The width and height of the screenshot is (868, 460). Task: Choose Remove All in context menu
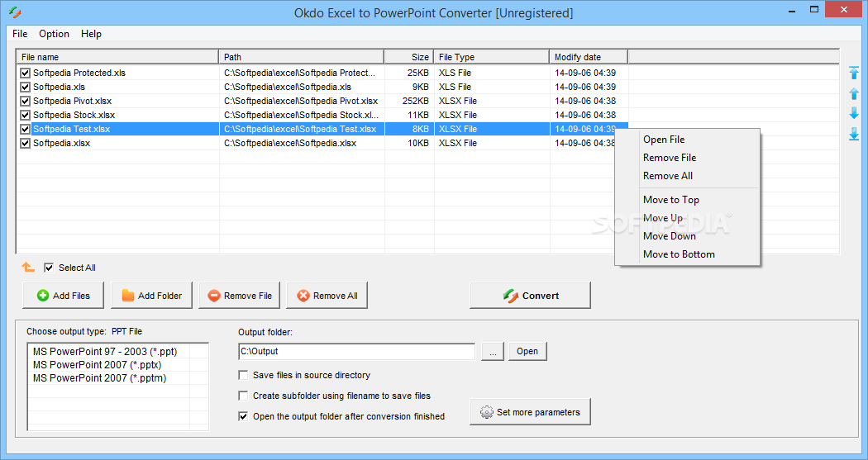(x=668, y=176)
